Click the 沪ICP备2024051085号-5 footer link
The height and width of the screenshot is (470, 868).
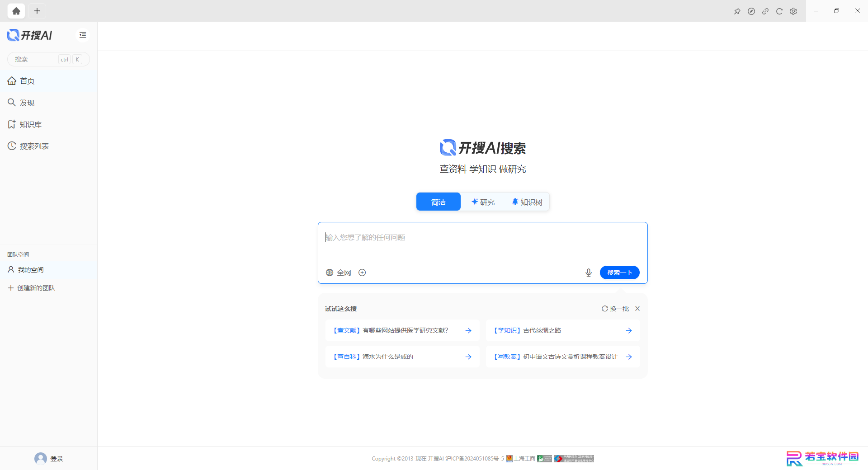475,459
